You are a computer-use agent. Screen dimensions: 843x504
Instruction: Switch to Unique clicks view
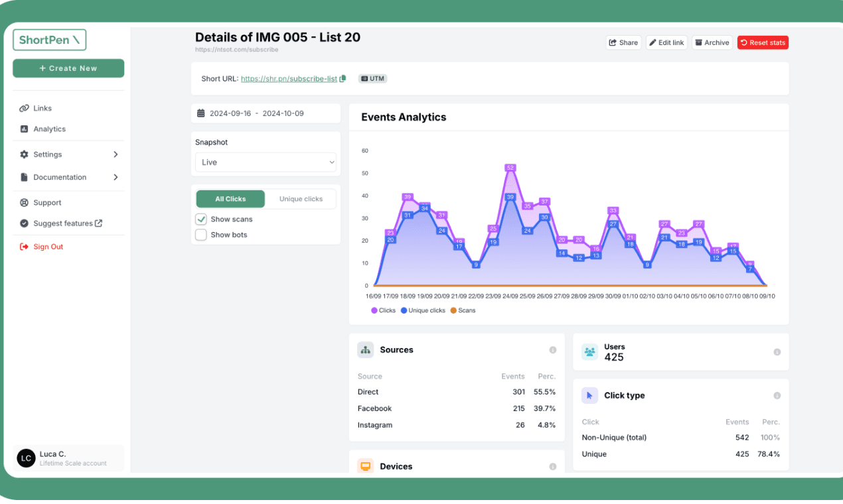pyautogui.click(x=301, y=199)
